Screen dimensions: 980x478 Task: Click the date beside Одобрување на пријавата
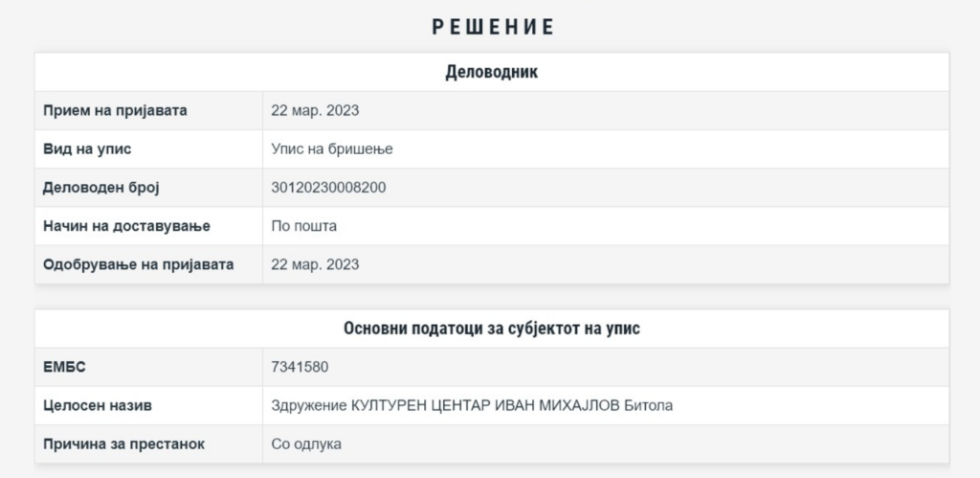point(315,264)
